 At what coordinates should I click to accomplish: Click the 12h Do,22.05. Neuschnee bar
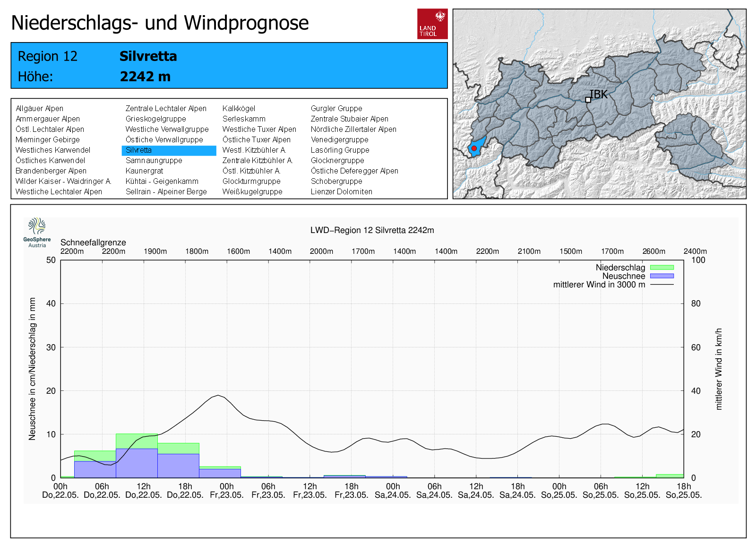tap(137, 463)
